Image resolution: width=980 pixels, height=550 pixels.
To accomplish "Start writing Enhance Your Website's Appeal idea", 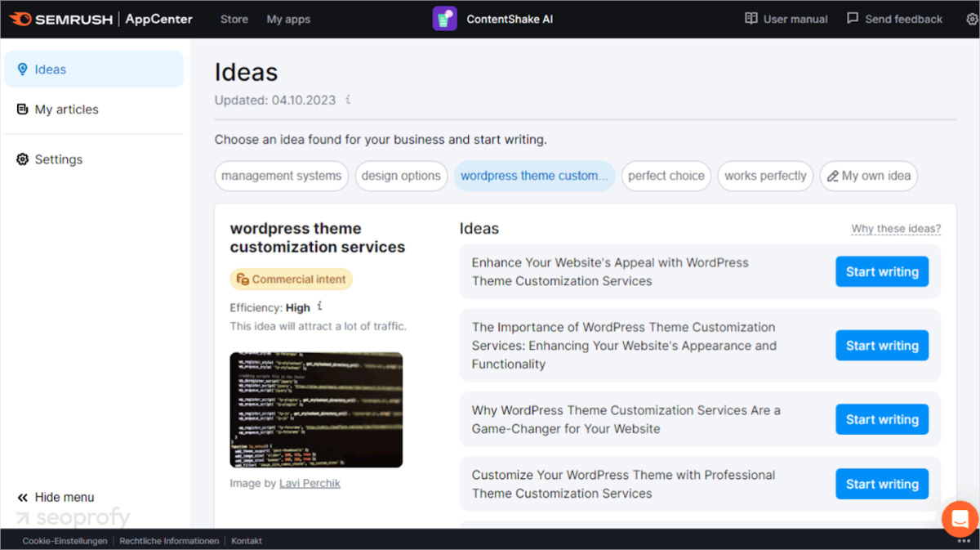I will [x=882, y=272].
